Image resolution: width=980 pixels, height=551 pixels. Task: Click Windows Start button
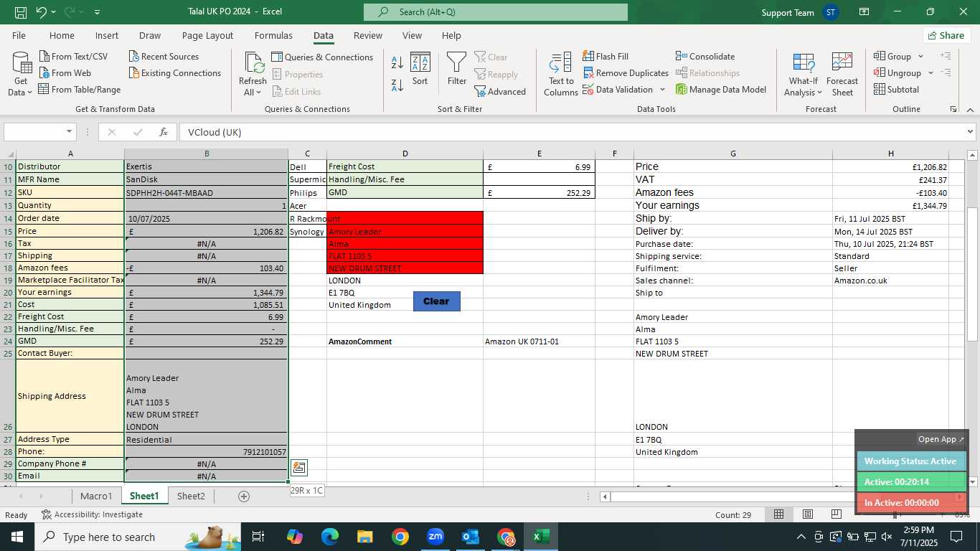coord(17,537)
